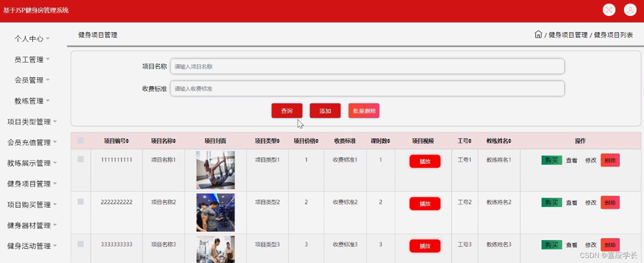Sort by 项目类型 column arrows
The width and height of the screenshot is (644, 263).
tap(278, 141)
